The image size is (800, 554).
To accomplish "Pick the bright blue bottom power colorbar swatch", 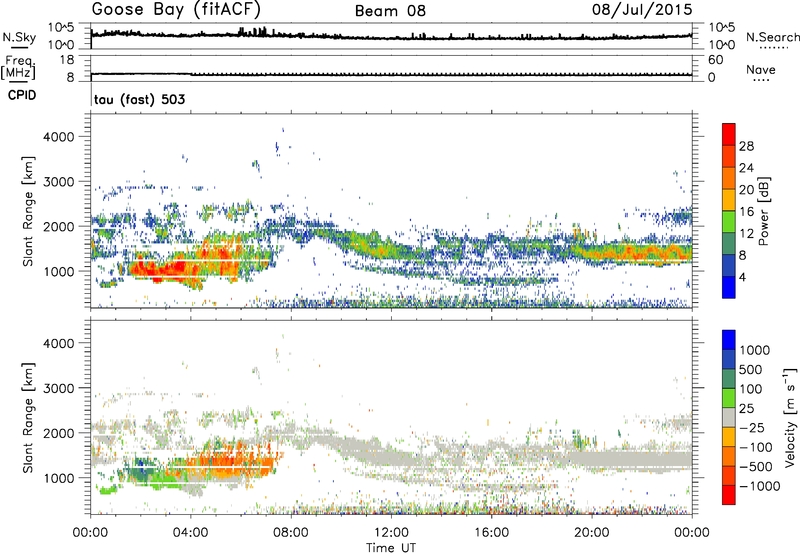I will coord(729,287).
